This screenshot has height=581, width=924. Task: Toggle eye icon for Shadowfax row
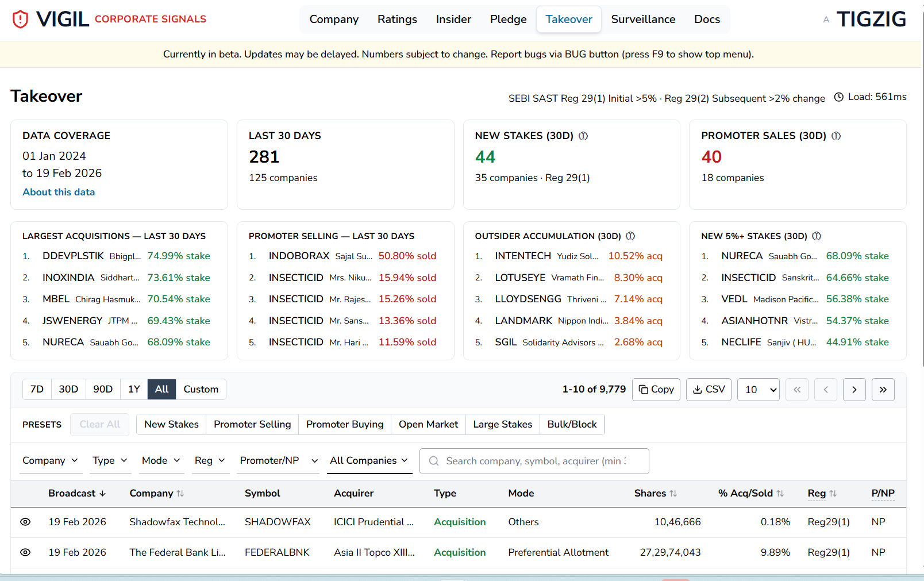coord(25,522)
